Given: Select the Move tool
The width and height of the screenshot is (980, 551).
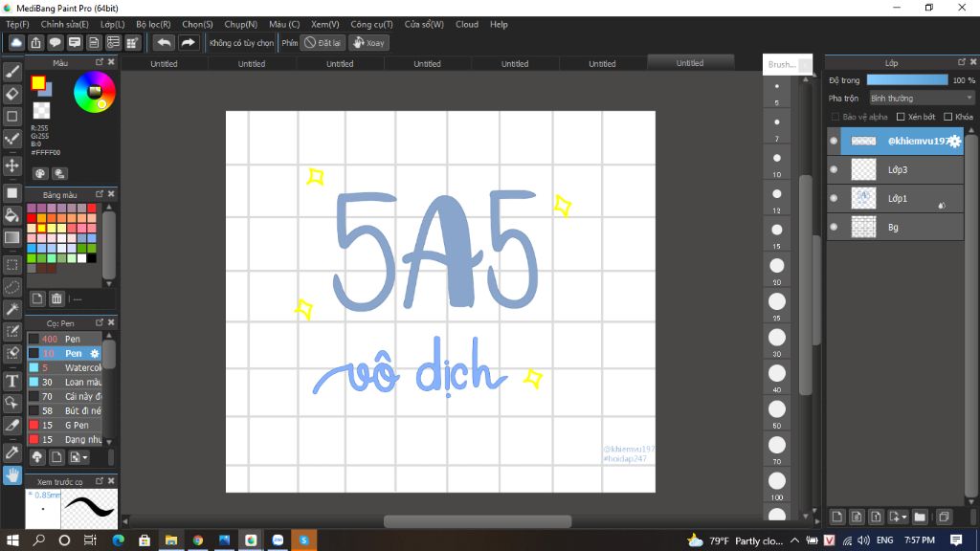Looking at the screenshot, I should [11, 165].
